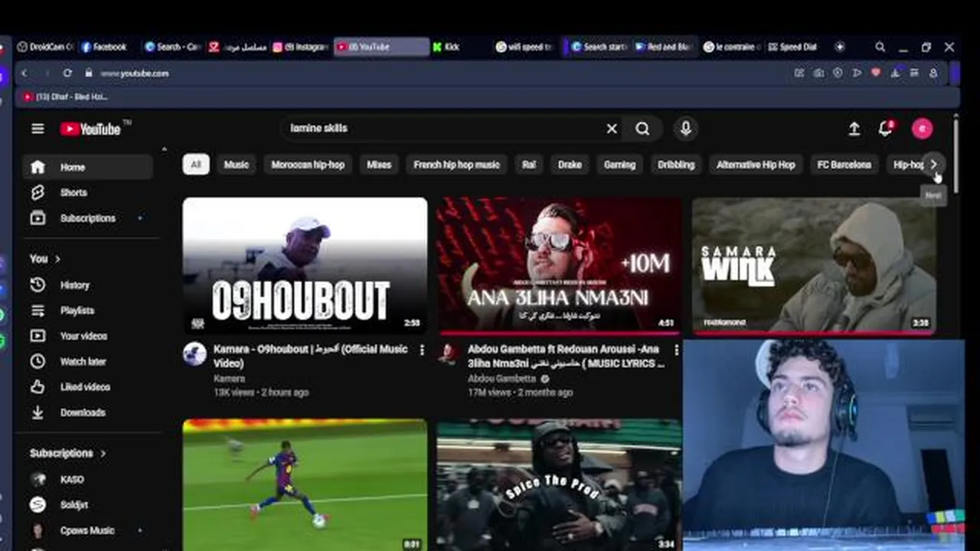Viewport: 980px width, 551px height.
Task: Open the football dribbling video thumbnail
Action: click(305, 484)
